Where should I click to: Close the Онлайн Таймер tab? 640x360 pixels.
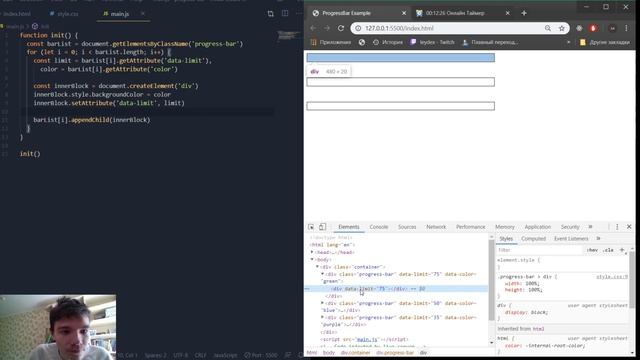(x=507, y=13)
